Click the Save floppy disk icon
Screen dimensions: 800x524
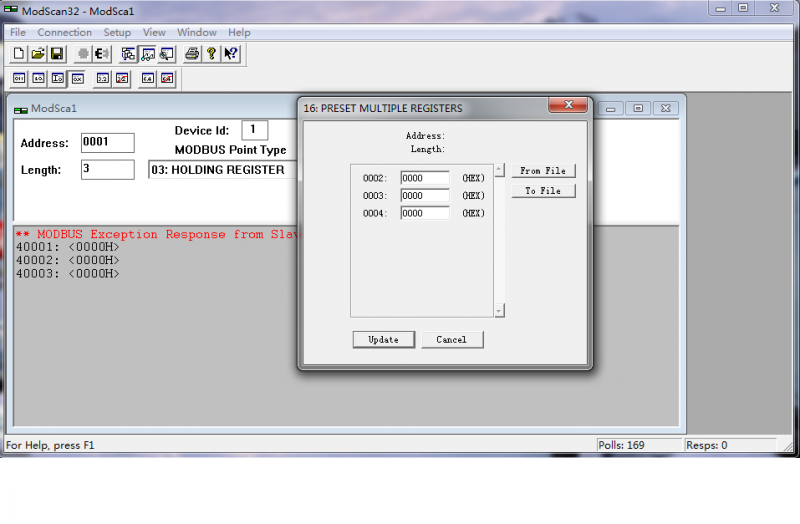click(57, 54)
